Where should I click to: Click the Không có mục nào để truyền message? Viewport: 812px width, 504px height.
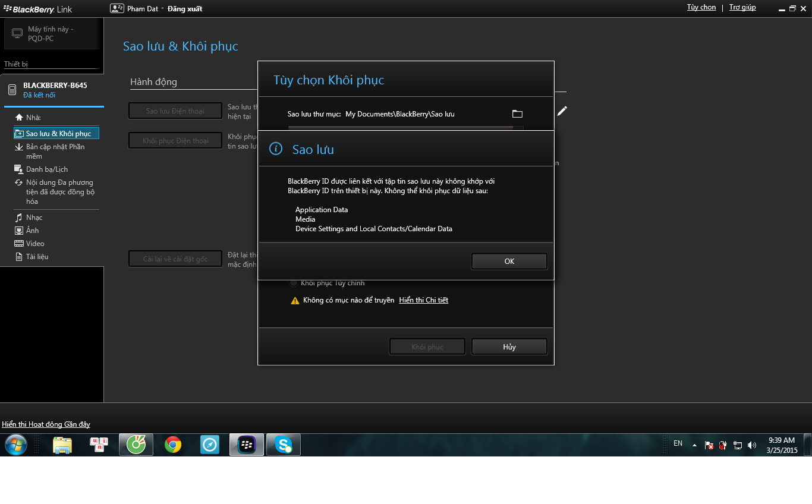[349, 300]
